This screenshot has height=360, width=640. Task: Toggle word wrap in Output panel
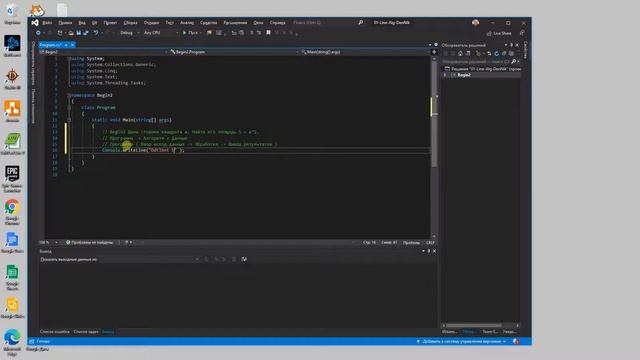coord(244,259)
